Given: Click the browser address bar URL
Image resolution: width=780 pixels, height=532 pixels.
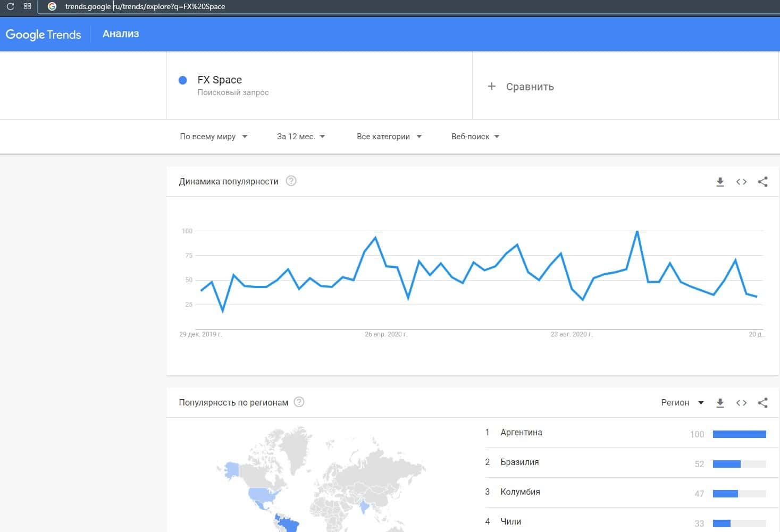Looking at the screenshot, I should click(x=145, y=6).
